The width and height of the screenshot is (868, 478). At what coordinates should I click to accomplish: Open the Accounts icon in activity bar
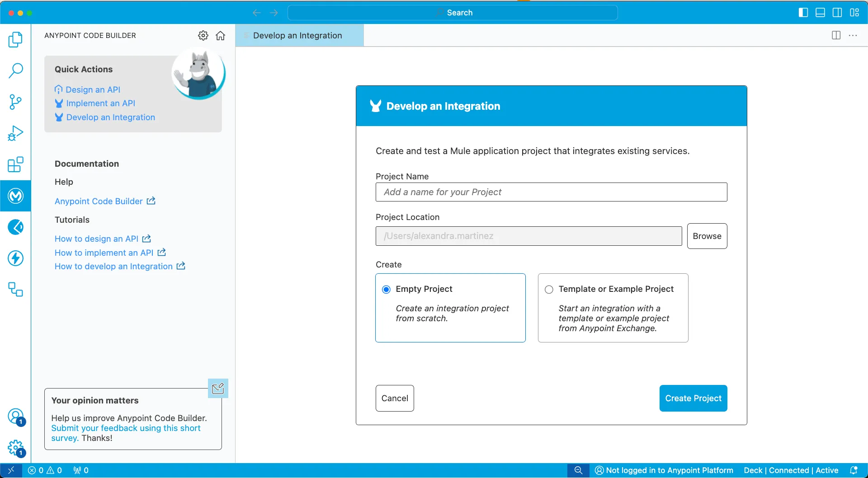click(x=16, y=416)
